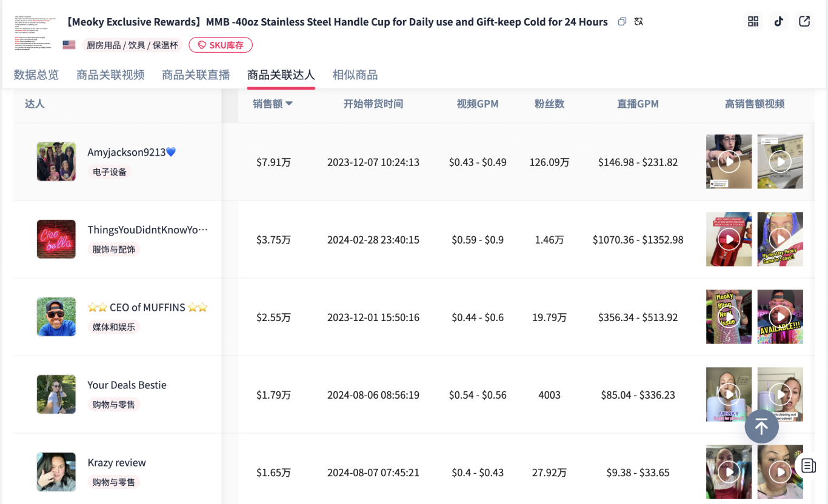The width and height of the screenshot is (828, 504).
Task: Click the 126.09万 followers cell
Action: coord(549,162)
